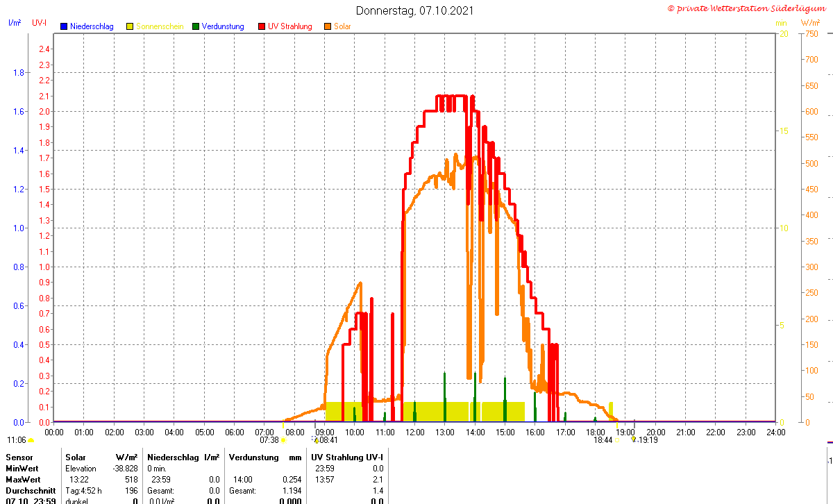The width and height of the screenshot is (833, 504).
Task: Click the W/m² axis unit label
Action: pyautogui.click(x=810, y=23)
